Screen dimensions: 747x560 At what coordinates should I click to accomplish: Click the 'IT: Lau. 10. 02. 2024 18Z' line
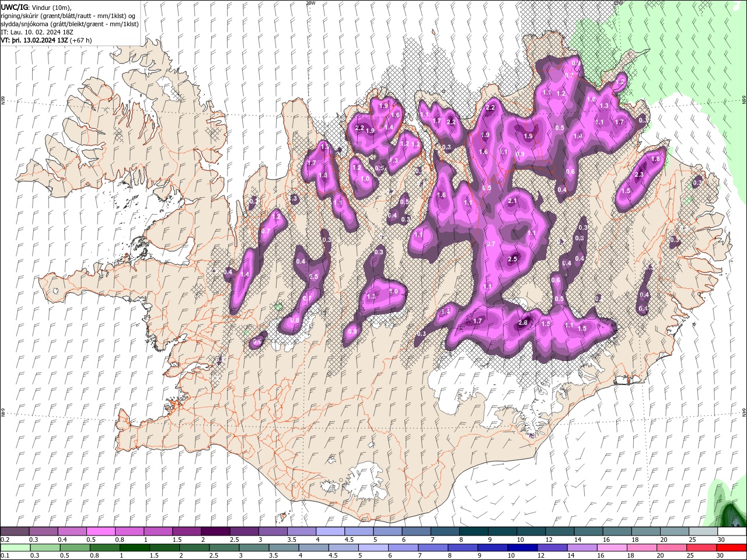click(37, 33)
